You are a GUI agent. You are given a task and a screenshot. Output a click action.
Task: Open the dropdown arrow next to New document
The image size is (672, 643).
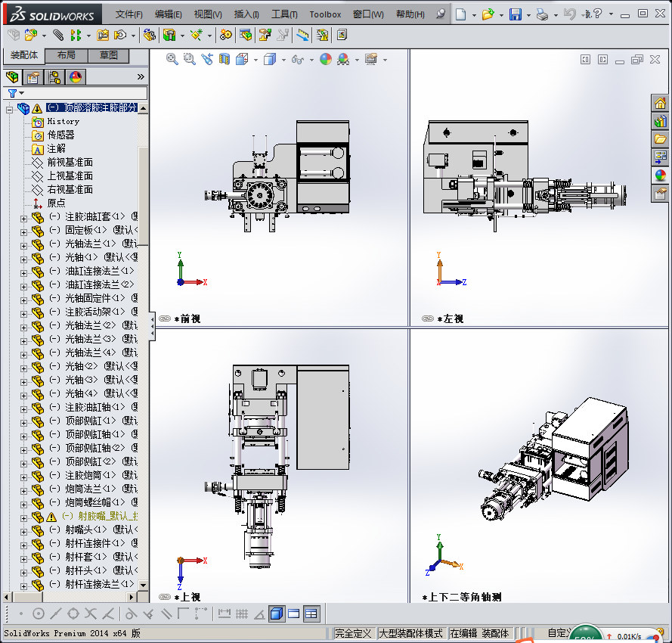click(x=474, y=15)
